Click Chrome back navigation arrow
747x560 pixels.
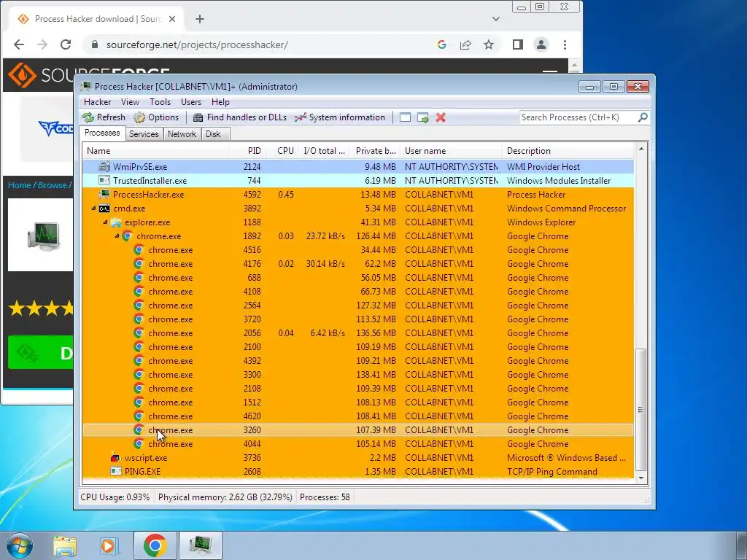19,44
